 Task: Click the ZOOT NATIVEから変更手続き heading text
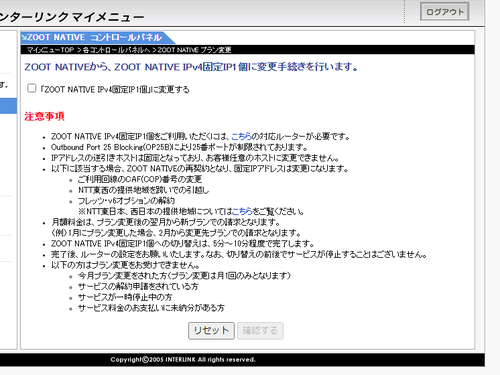click(191, 67)
